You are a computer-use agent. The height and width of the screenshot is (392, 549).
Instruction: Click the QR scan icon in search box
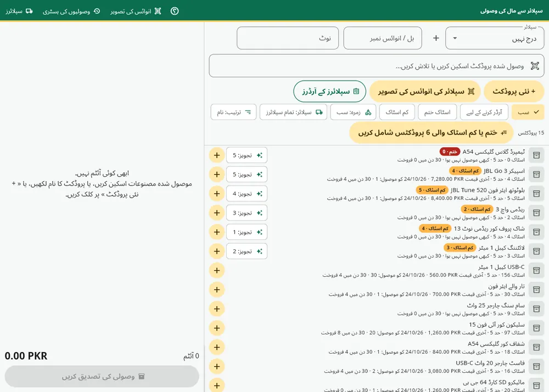[535, 66]
